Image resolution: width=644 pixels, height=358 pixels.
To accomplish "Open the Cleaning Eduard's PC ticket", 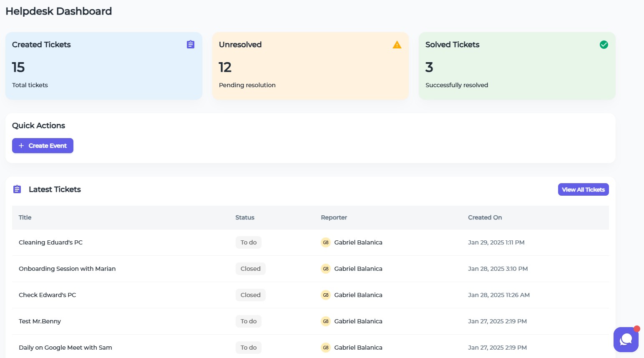I will (50, 242).
